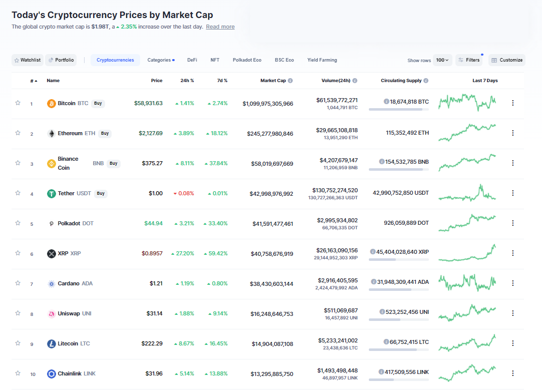Viewport: 542px width, 392px height.
Task: Star Litecoin to add to watchlist
Action: (x=18, y=343)
